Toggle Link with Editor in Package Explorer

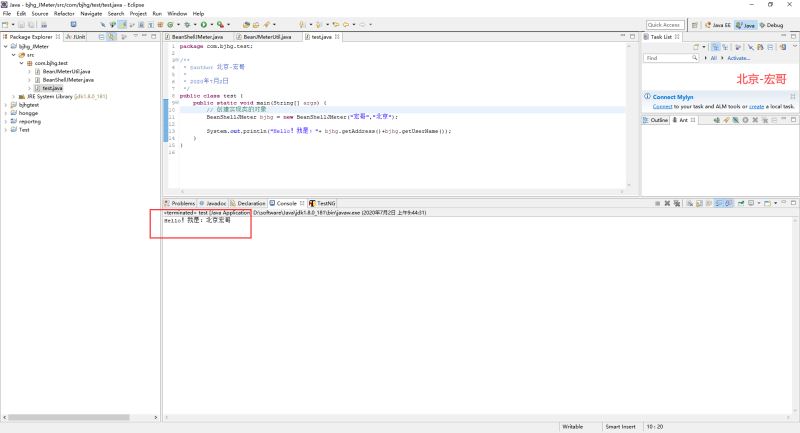(111, 36)
